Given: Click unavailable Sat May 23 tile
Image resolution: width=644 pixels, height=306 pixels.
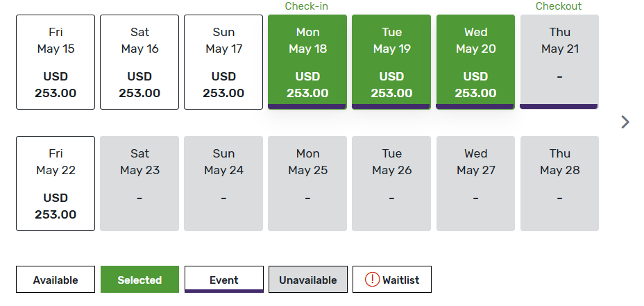Looking at the screenshot, I should [139, 183].
